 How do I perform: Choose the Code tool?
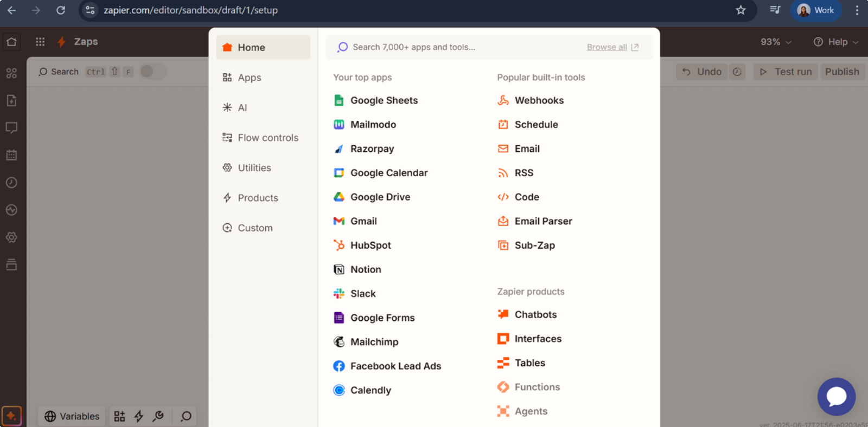pos(518,197)
